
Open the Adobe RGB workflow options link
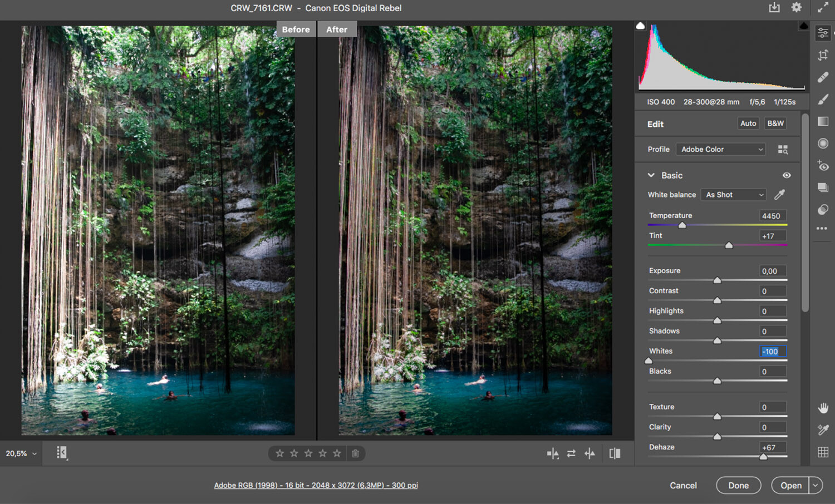click(x=316, y=485)
